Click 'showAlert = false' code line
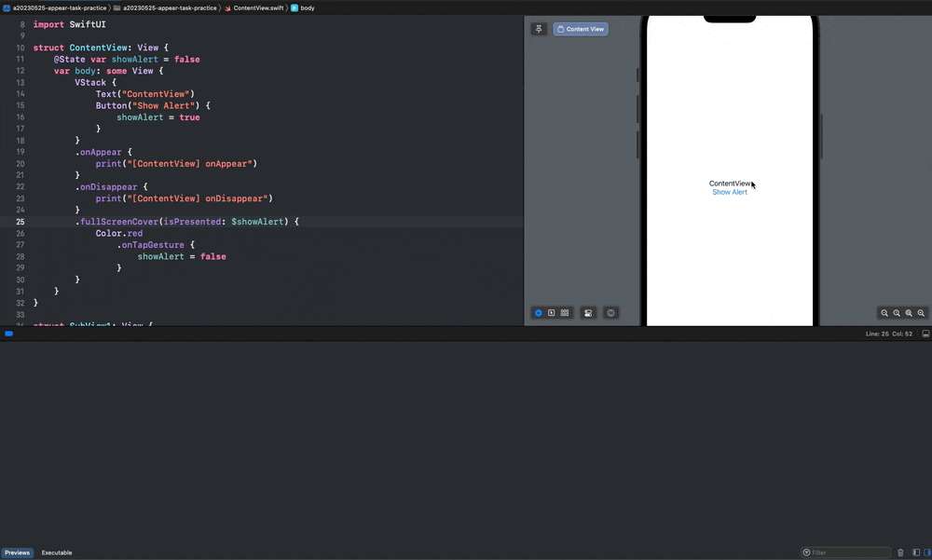Screen dimensions: 932x560 pos(182,257)
